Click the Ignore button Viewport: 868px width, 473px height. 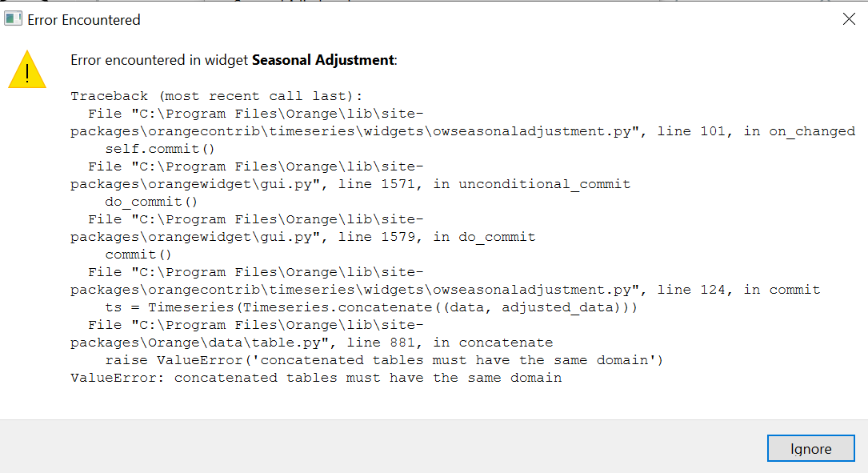[810, 448]
